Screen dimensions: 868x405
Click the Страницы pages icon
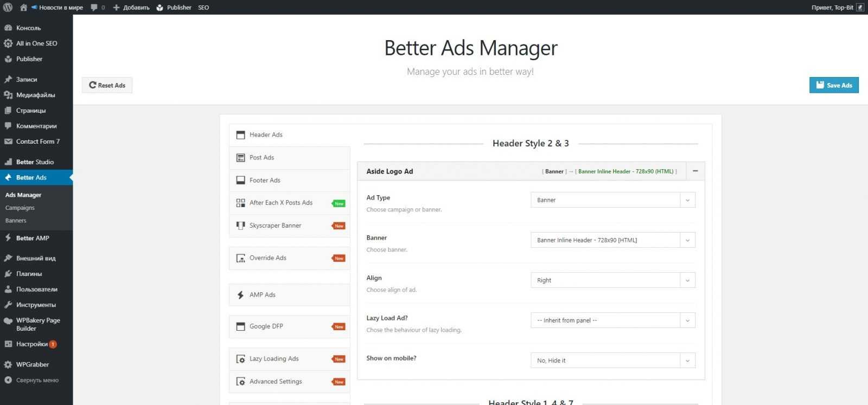(8, 111)
